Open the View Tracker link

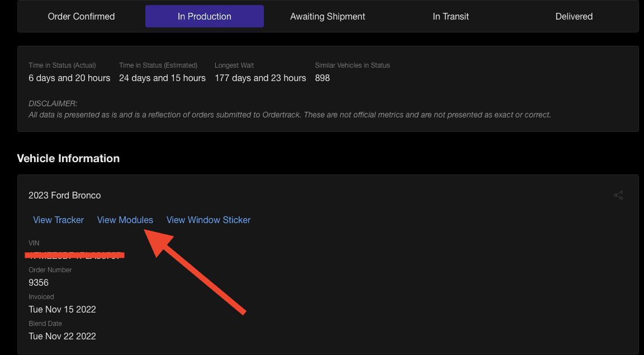tap(58, 220)
